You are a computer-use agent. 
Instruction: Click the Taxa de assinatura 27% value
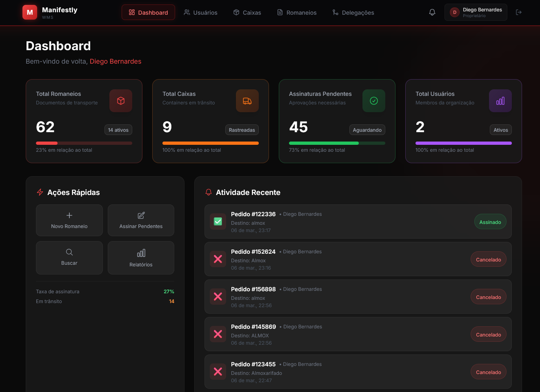(169, 292)
